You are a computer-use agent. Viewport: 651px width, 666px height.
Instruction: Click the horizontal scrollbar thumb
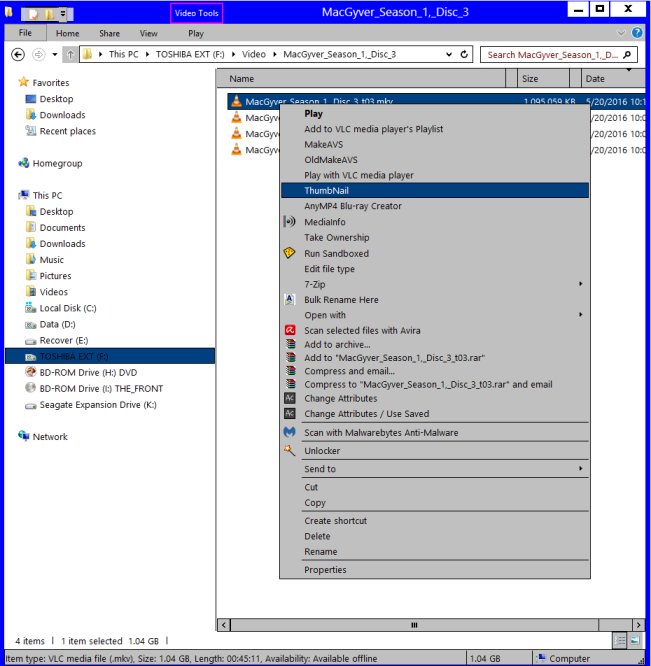click(x=414, y=625)
